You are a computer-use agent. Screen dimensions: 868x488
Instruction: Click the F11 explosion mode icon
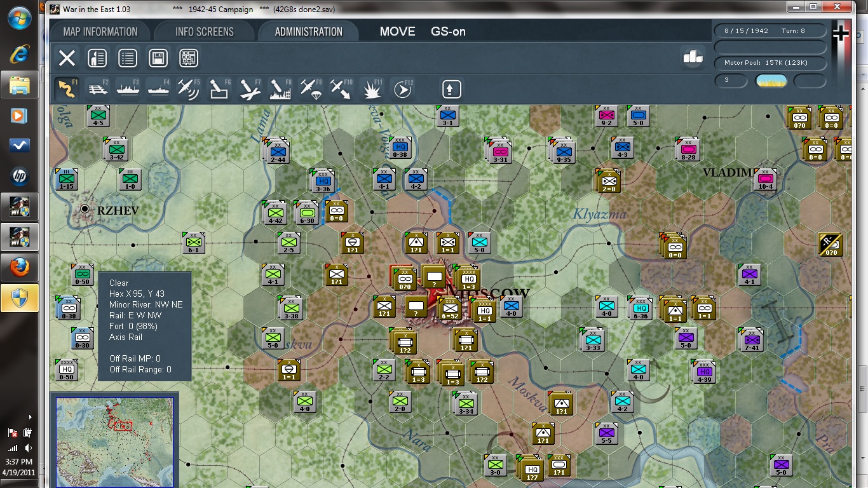coord(372,89)
